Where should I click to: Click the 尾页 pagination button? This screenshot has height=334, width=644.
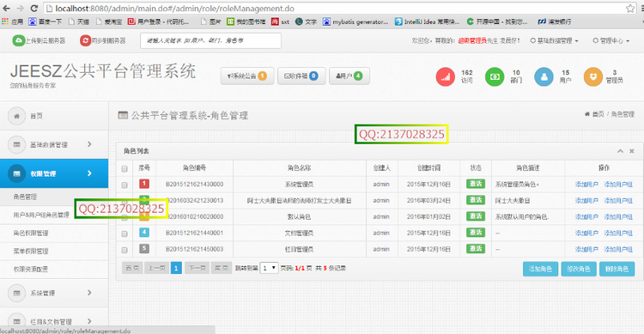pyautogui.click(x=222, y=268)
